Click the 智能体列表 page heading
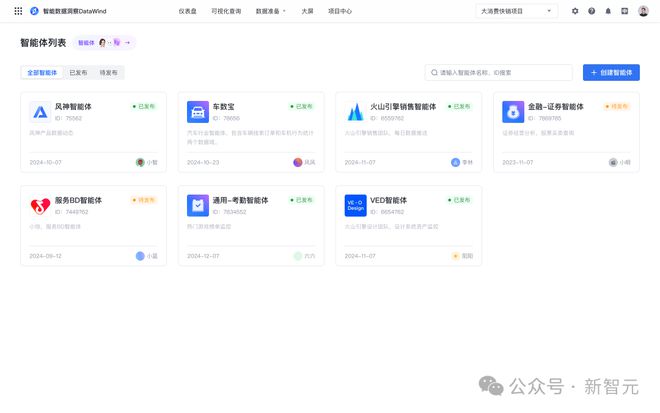This screenshot has width=660, height=413. point(43,43)
